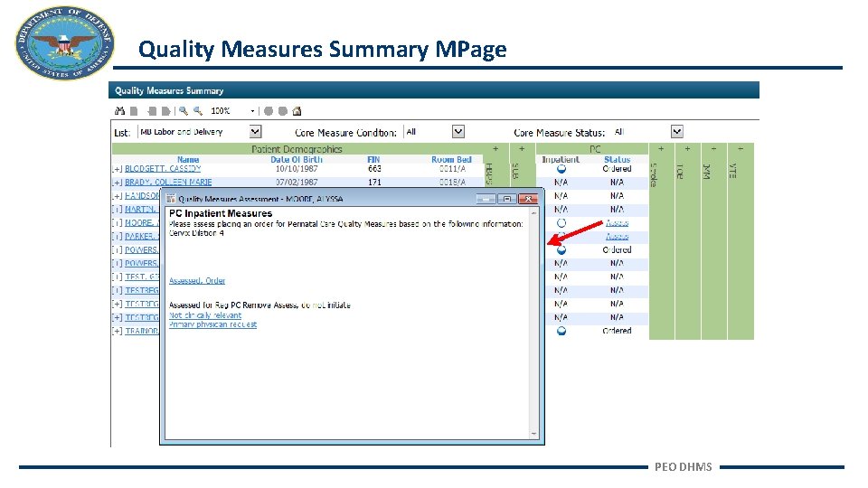868x488 pixels.
Task: Click scroll-down arrow in assessment dialog scrollbar
Action: 533,435
